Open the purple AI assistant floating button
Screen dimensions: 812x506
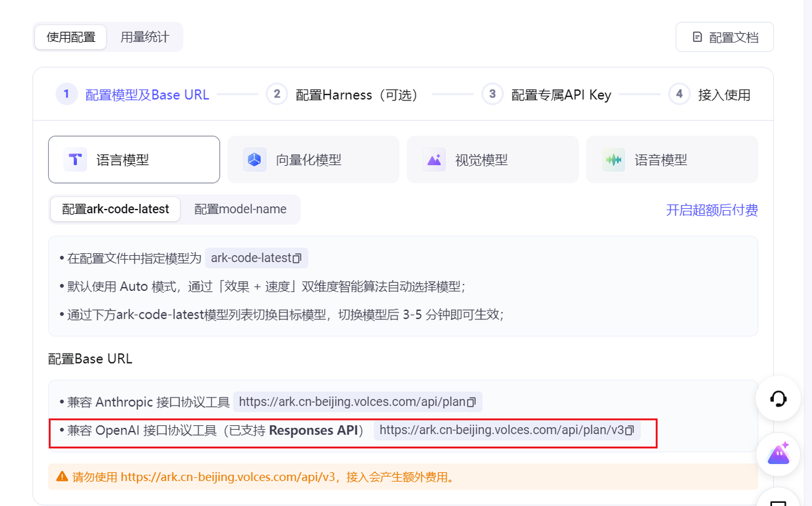(x=778, y=453)
